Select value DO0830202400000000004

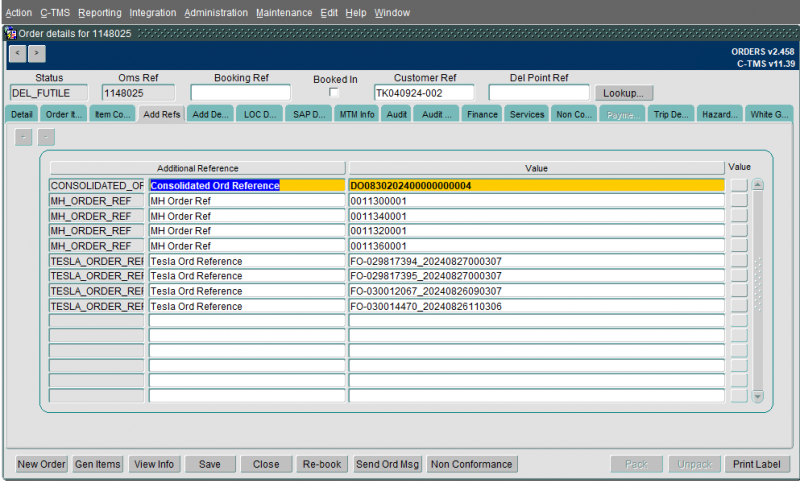(x=536, y=186)
